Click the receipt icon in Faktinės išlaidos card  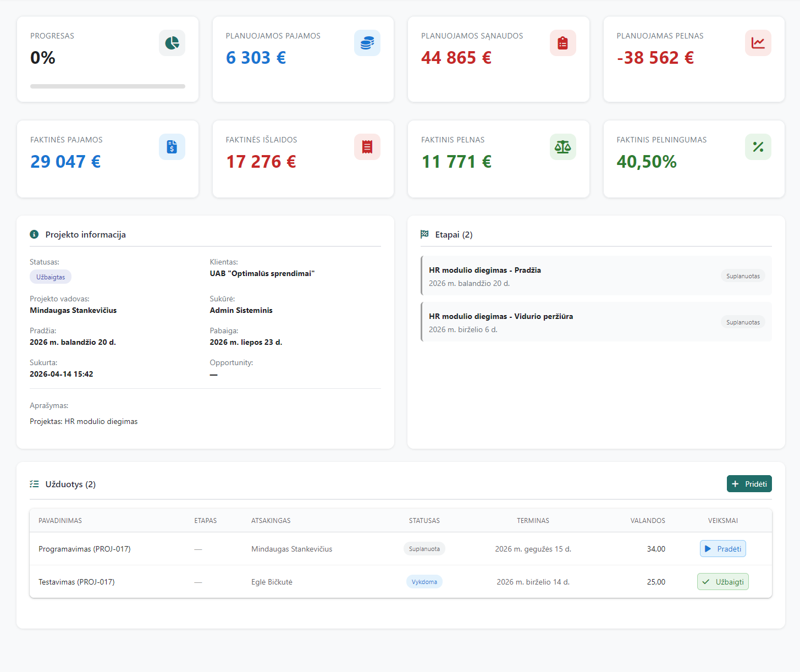367,147
